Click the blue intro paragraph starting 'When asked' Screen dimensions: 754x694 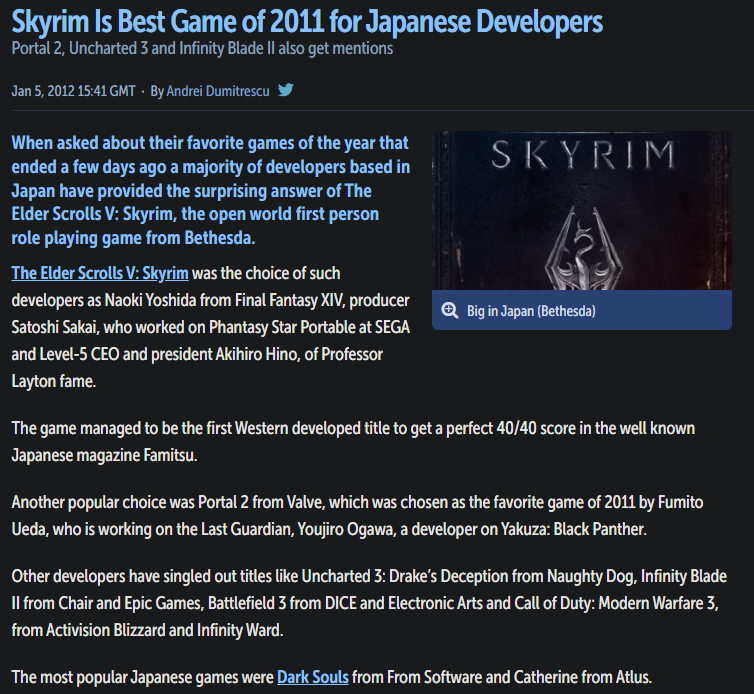[x=211, y=190]
